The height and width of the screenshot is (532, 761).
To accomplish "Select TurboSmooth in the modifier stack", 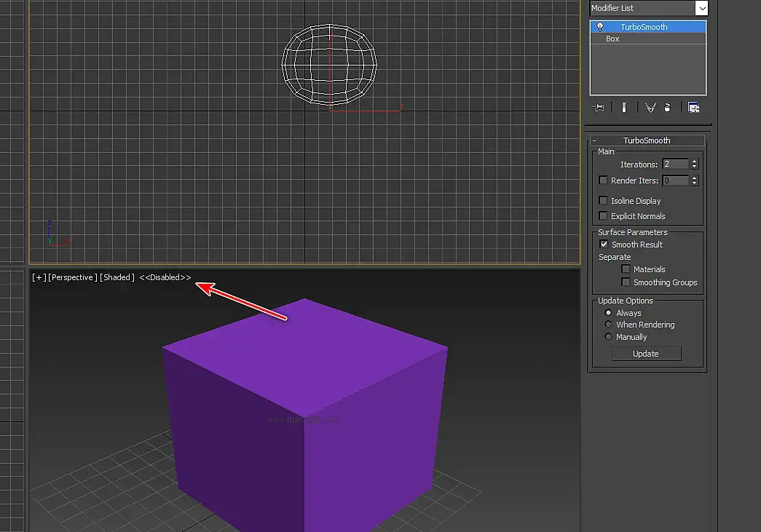I will [648, 27].
